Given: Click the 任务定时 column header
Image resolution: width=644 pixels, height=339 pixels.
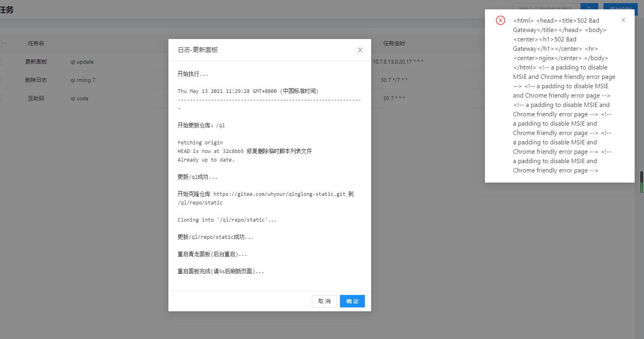Looking at the screenshot, I should coord(394,43).
